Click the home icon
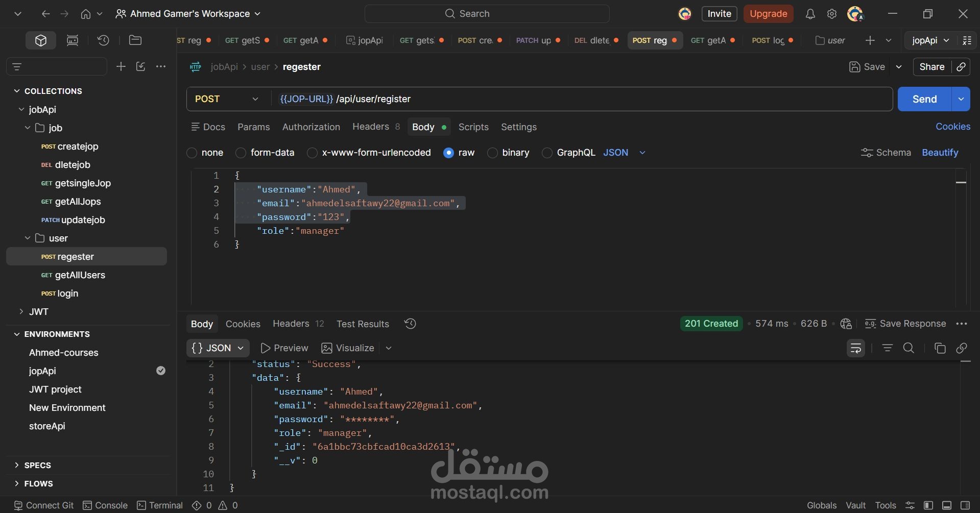 pyautogui.click(x=86, y=14)
